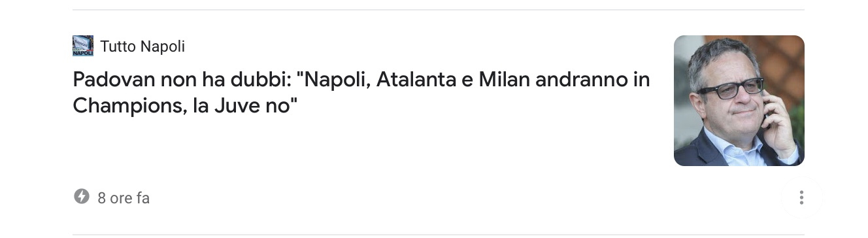Click the word "Napoli" in source label
The image size is (868, 238).
click(x=163, y=46)
